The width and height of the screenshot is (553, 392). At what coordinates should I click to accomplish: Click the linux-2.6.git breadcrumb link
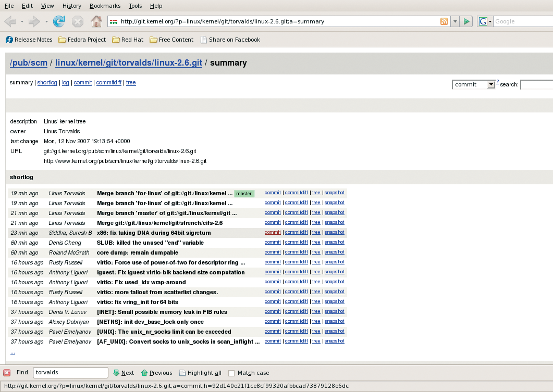pyautogui.click(x=129, y=62)
